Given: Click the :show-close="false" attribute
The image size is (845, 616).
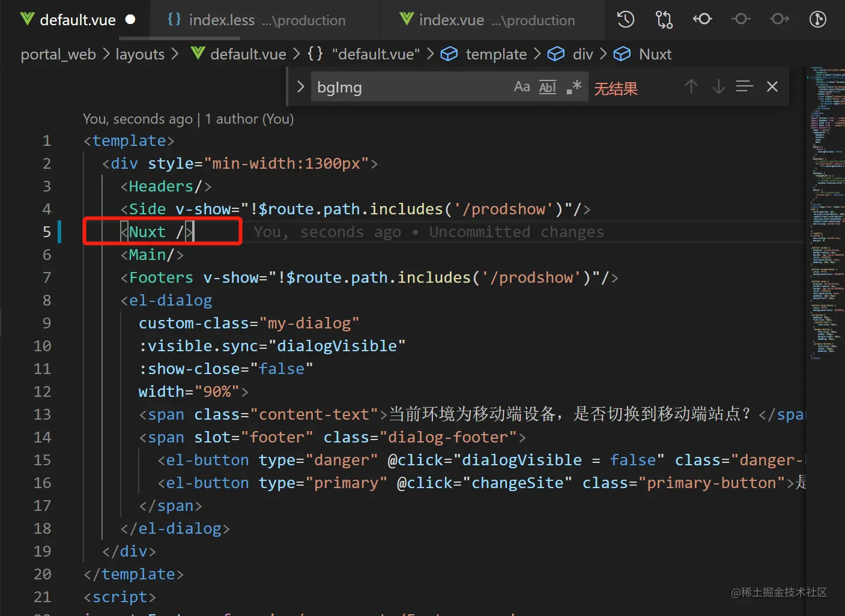Looking at the screenshot, I should [x=226, y=369].
